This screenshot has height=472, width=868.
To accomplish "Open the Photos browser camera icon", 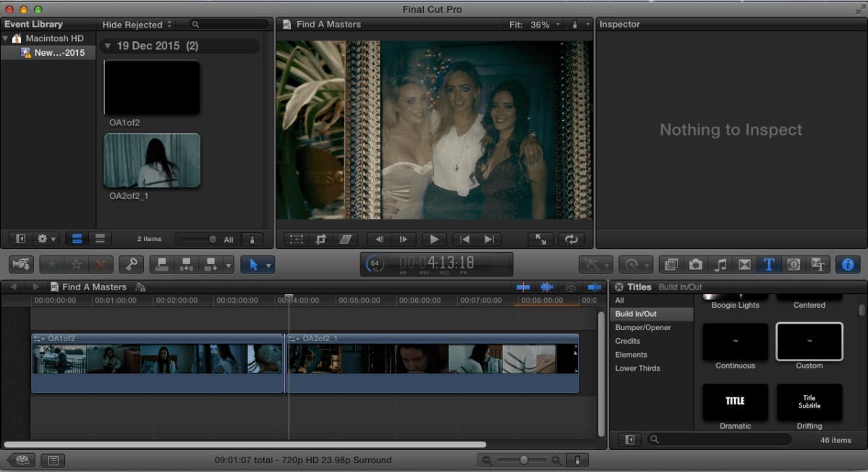I will tap(696, 265).
